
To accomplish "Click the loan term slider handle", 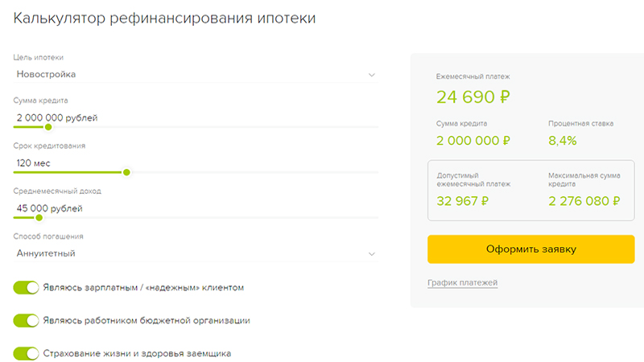I will coord(126,171).
